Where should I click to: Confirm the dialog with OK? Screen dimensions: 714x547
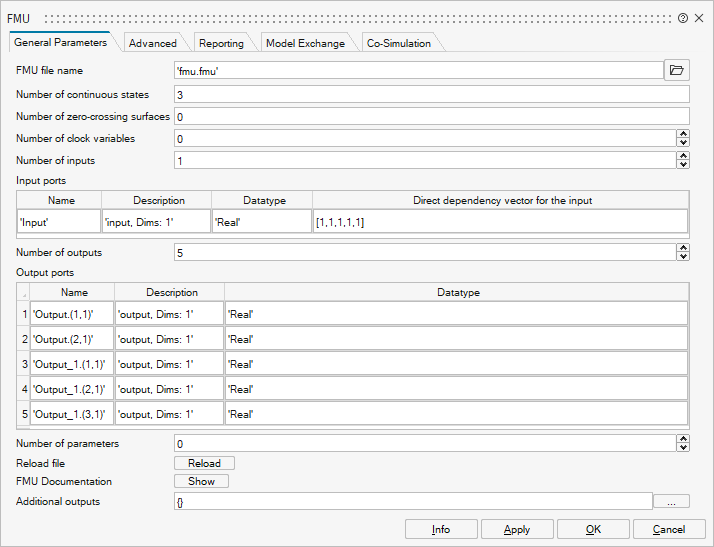(593, 529)
